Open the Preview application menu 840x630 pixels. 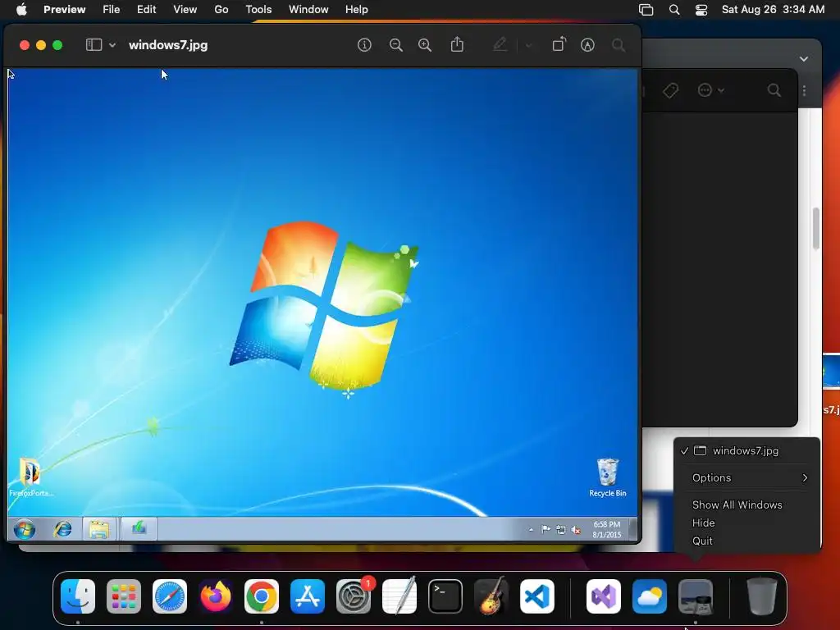click(64, 10)
